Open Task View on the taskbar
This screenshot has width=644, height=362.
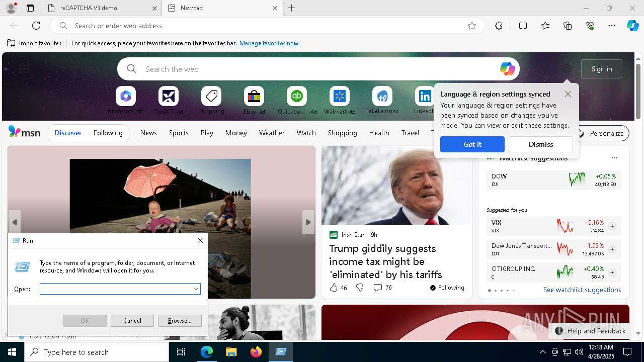point(181,352)
